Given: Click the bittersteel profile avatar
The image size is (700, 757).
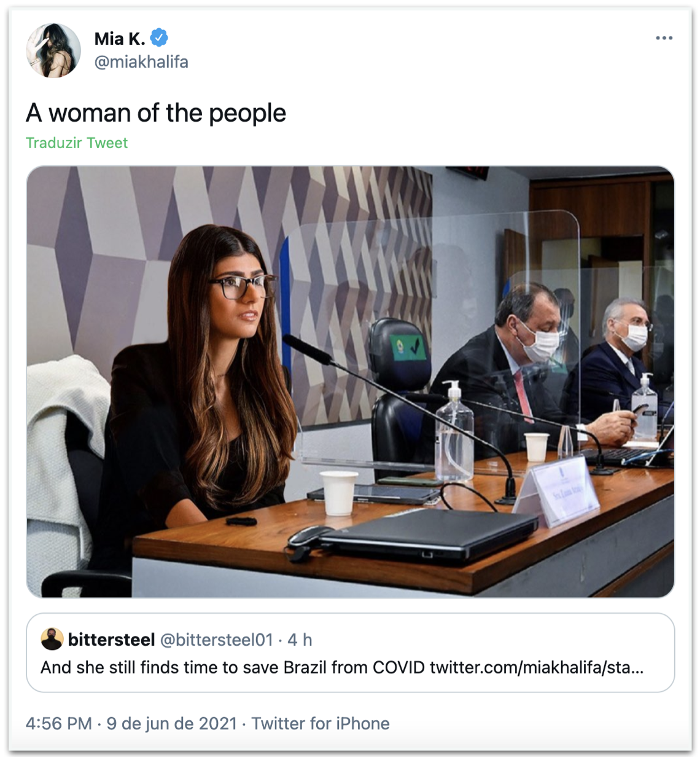Looking at the screenshot, I should pyautogui.click(x=52, y=639).
